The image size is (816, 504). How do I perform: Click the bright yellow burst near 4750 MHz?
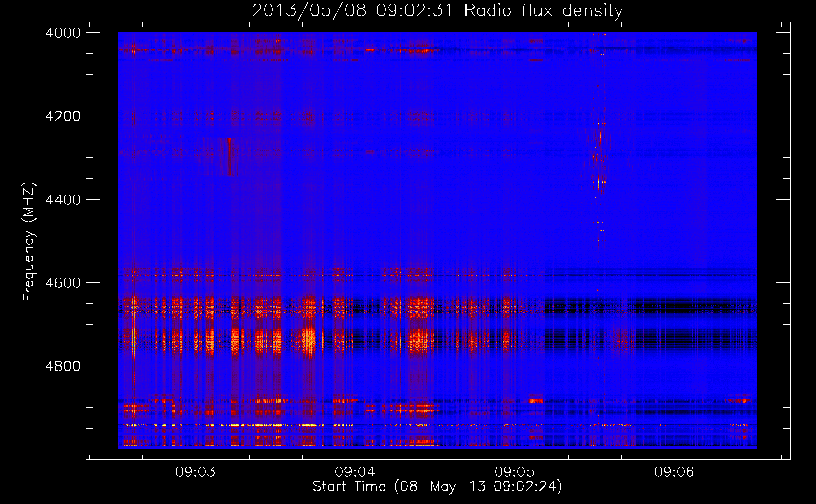coord(309,340)
